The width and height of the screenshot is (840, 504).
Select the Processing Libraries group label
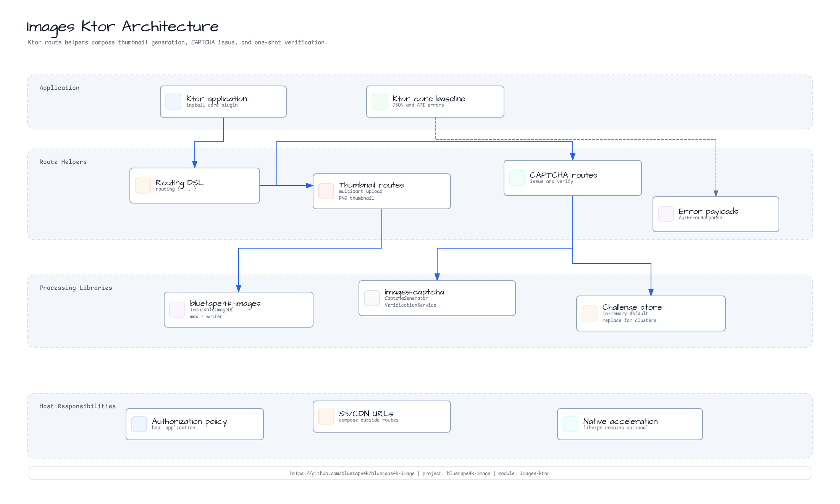pos(76,288)
